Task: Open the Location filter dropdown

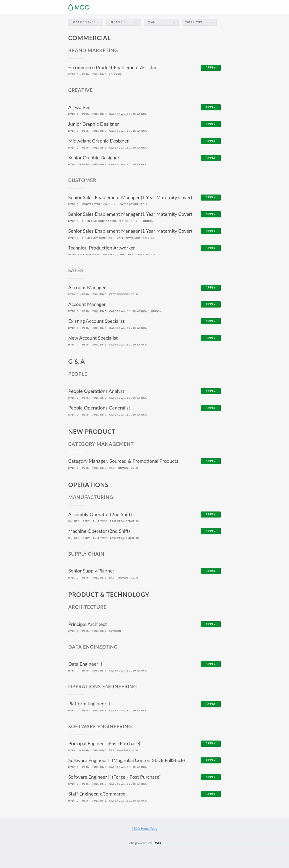Action: [x=123, y=22]
